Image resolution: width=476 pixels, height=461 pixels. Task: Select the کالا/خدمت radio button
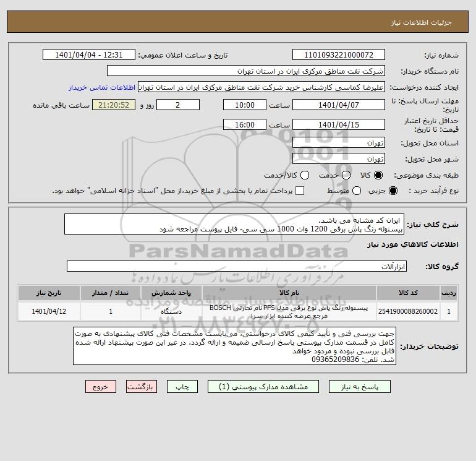tap(305, 175)
